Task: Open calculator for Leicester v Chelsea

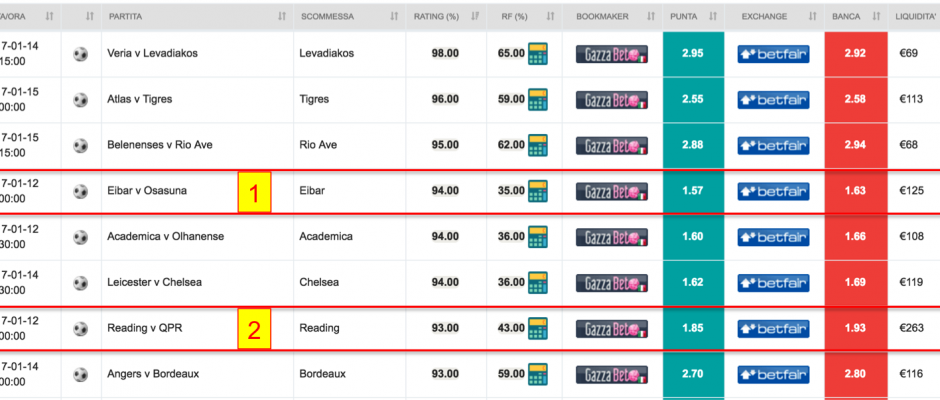Action: click(540, 283)
